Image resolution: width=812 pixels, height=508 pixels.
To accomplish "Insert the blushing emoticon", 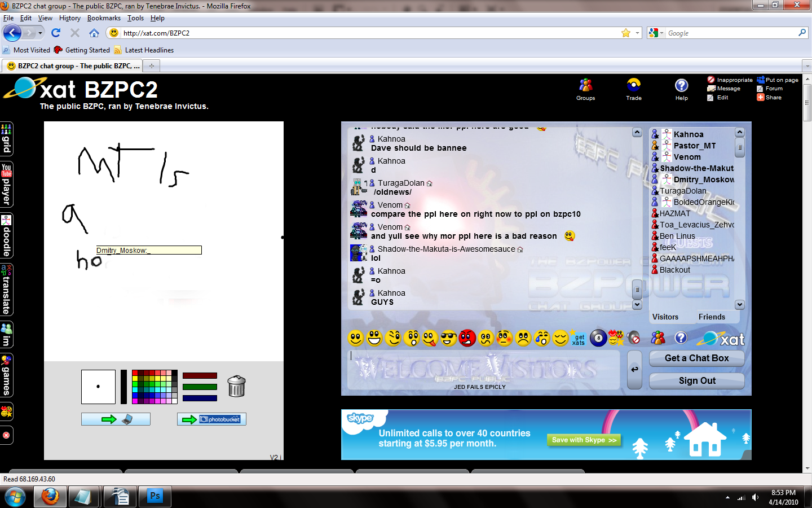I will (x=505, y=338).
